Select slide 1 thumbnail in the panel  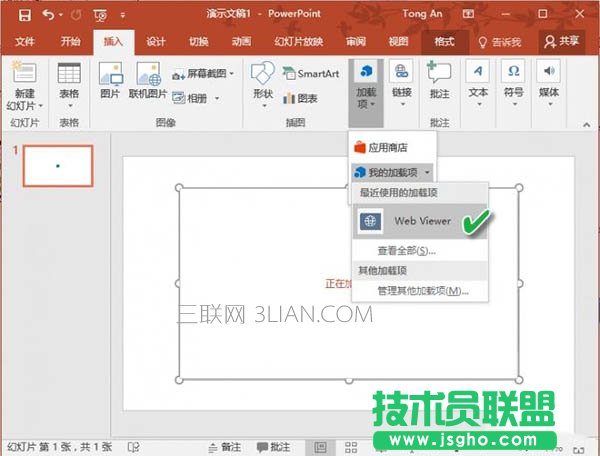point(58,166)
